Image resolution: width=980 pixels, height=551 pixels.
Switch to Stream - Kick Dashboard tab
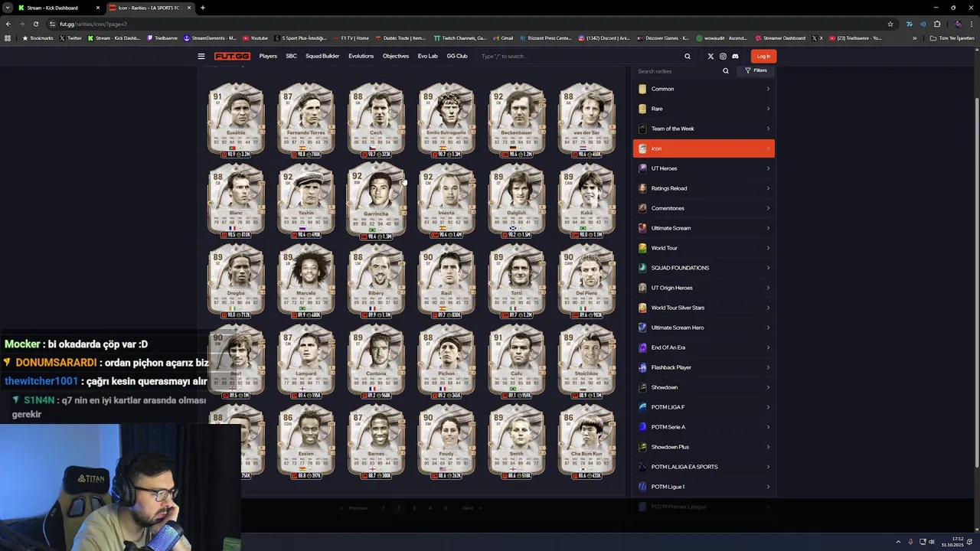click(x=59, y=8)
